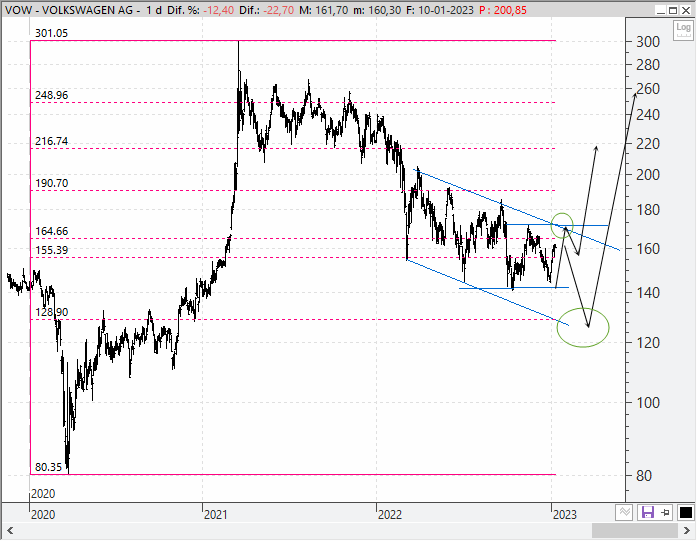The width and height of the screenshot is (697, 541).
Task: Click the right scroll arrow
Action: [686, 530]
